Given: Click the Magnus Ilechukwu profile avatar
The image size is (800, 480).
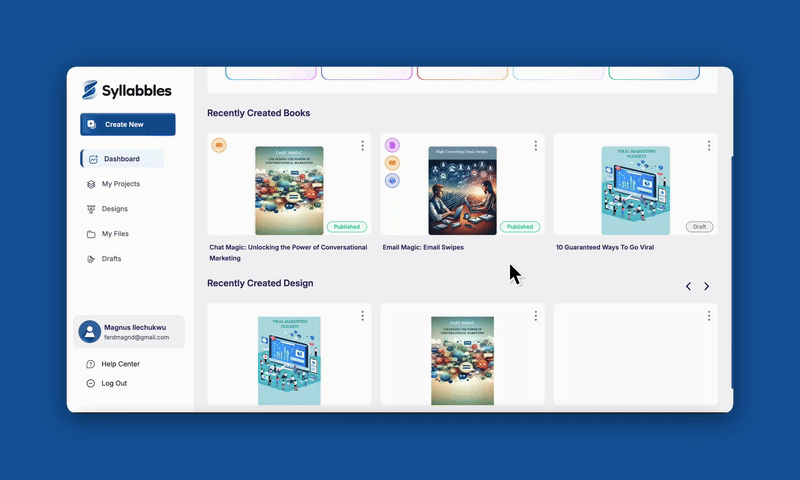Looking at the screenshot, I should [90, 332].
